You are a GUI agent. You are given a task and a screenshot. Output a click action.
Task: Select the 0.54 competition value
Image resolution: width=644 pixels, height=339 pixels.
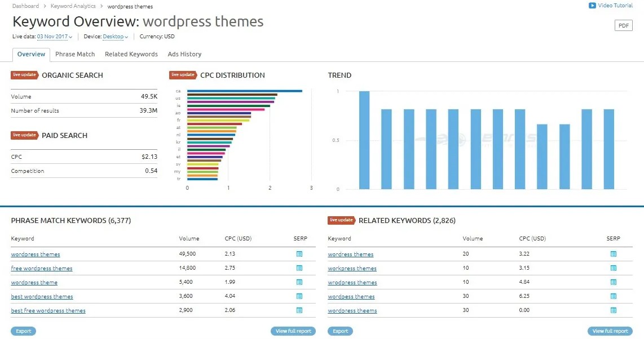tap(151, 171)
